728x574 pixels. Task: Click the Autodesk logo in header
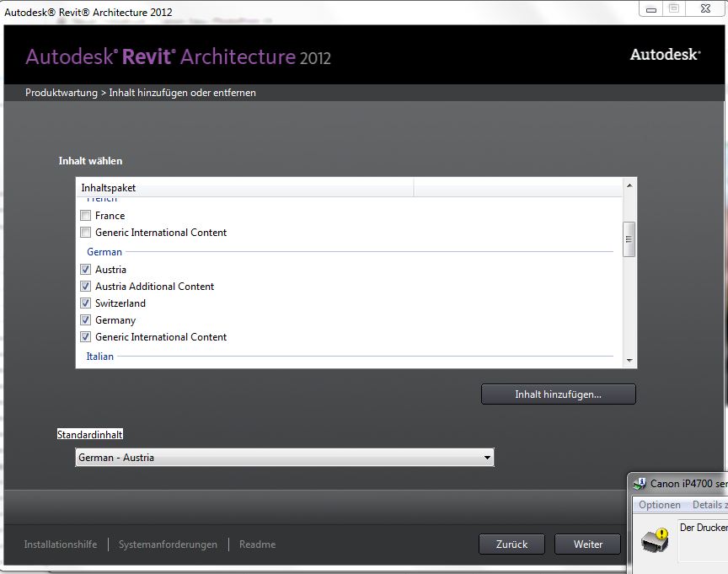[666, 54]
